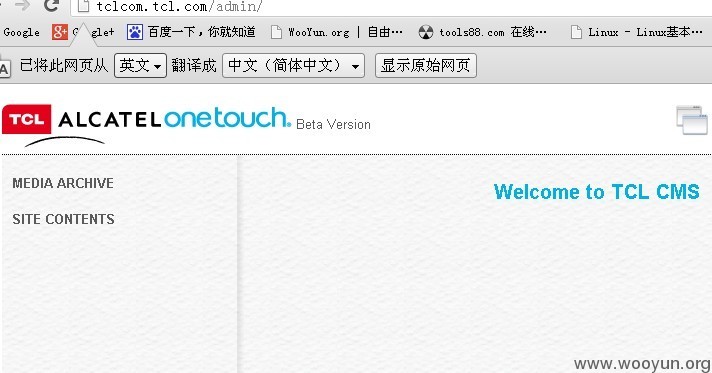
Task: Click the page icon in address bar
Action: (83, 6)
